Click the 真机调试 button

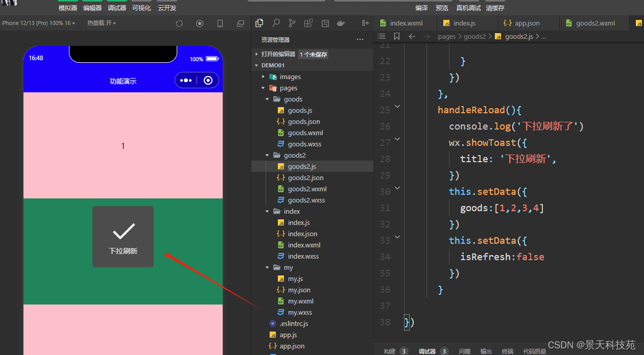pos(468,8)
